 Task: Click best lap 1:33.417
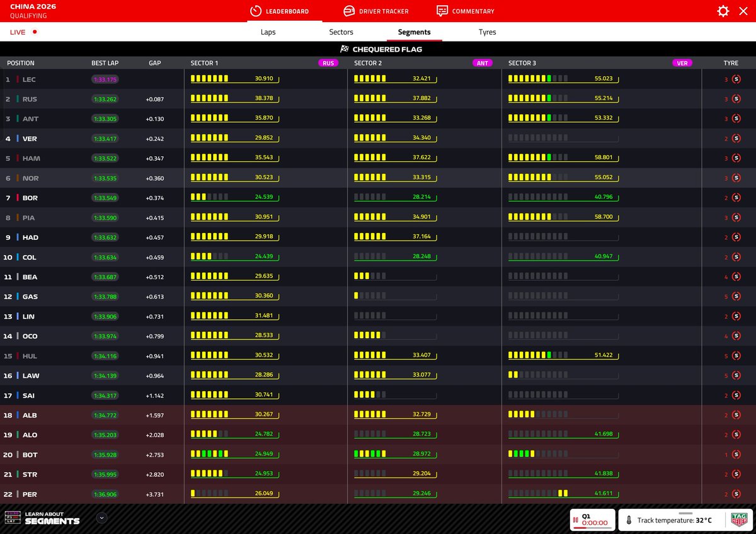click(x=105, y=139)
